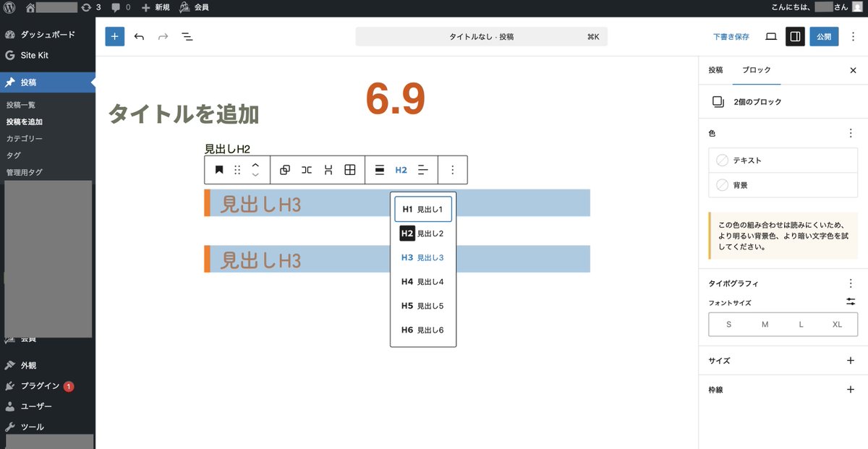This screenshot has width=868, height=449.
Task: Pick 背景 color
Action: [x=783, y=185]
